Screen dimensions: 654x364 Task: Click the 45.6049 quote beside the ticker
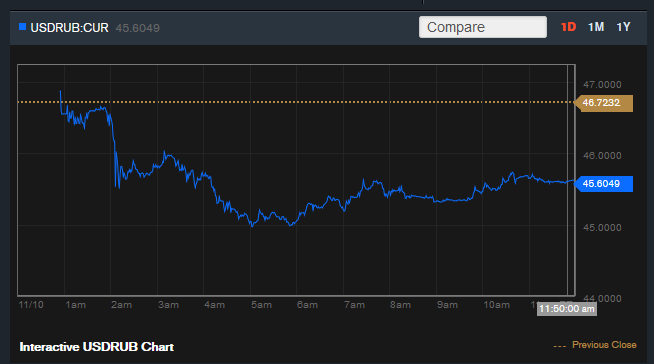[x=138, y=28]
